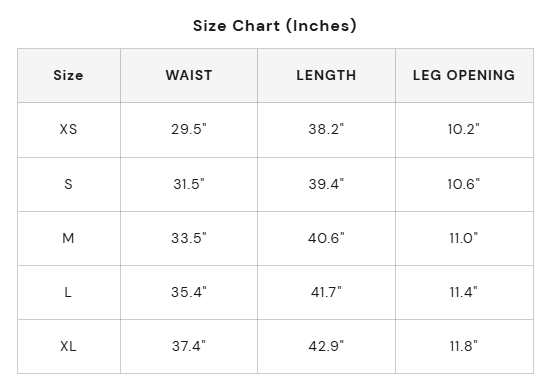The height and width of the screenshot is (382, 555).
Task: Select the 10.2" leg opening cell
Action: pos(464,130)
